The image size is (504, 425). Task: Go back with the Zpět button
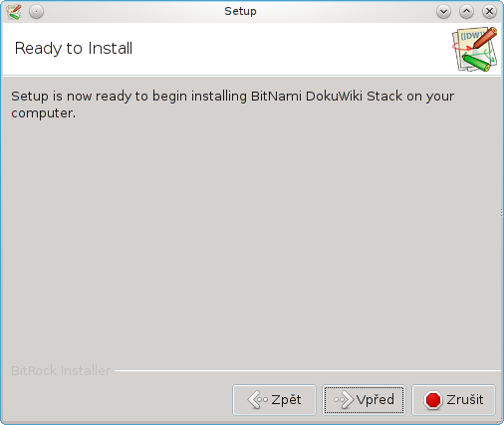[x=274, y=400]
